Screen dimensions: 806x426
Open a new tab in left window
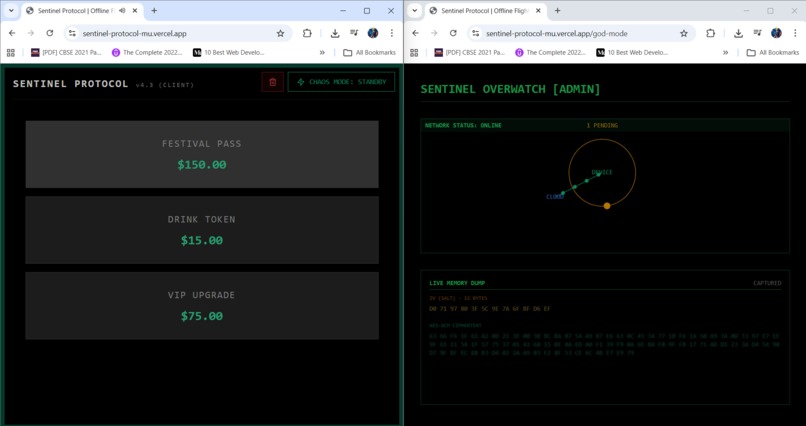coord(154,11)
